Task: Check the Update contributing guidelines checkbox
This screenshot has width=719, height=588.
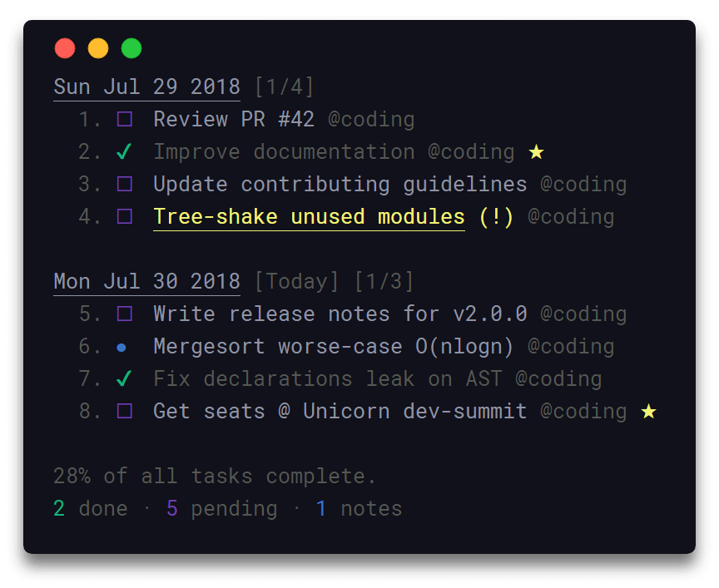Action: (x=124, y=185)
